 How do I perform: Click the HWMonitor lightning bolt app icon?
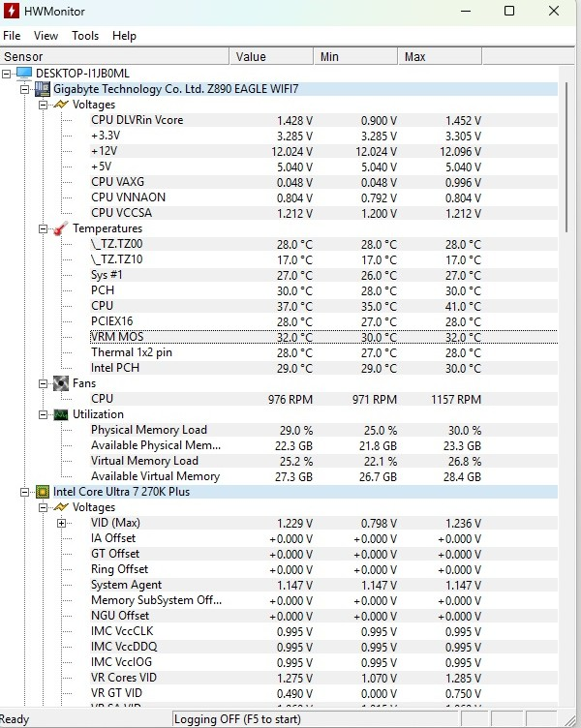(x=12, y=11)
